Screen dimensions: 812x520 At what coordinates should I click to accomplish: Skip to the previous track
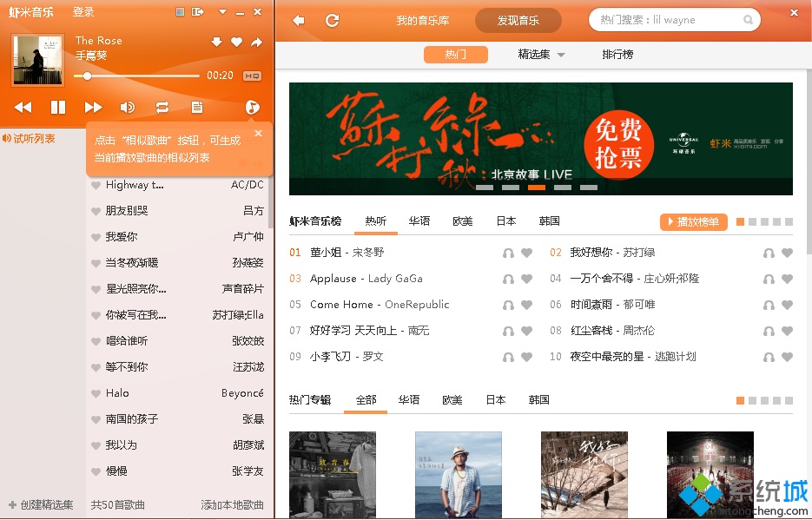tap(23, 107)
